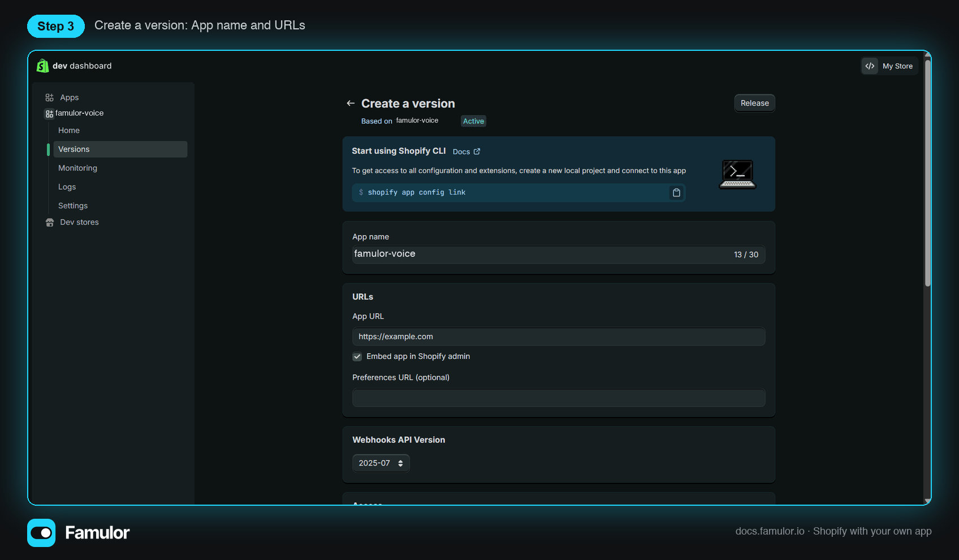Click the shopify app config link command text
Viewport: 959px width, 560px height.
tap(417, 193)
